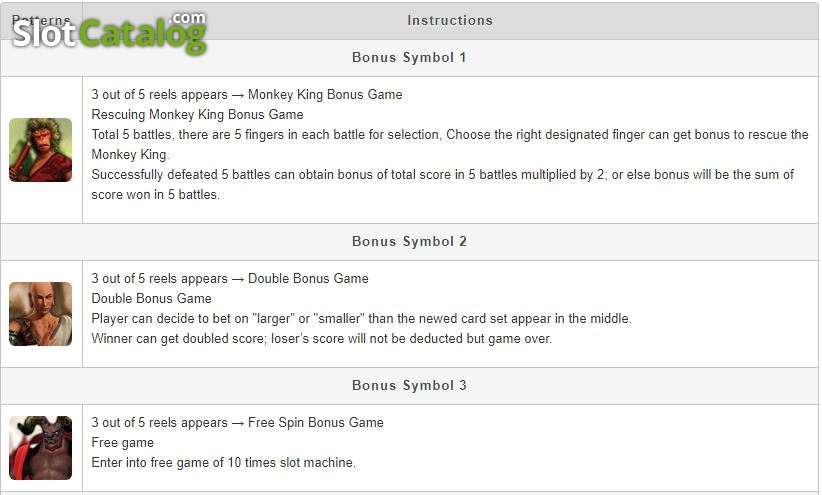This screenshot has height=495, width=822.
Task: Select the Bonus Symbol 3 header
Action: 409,385
